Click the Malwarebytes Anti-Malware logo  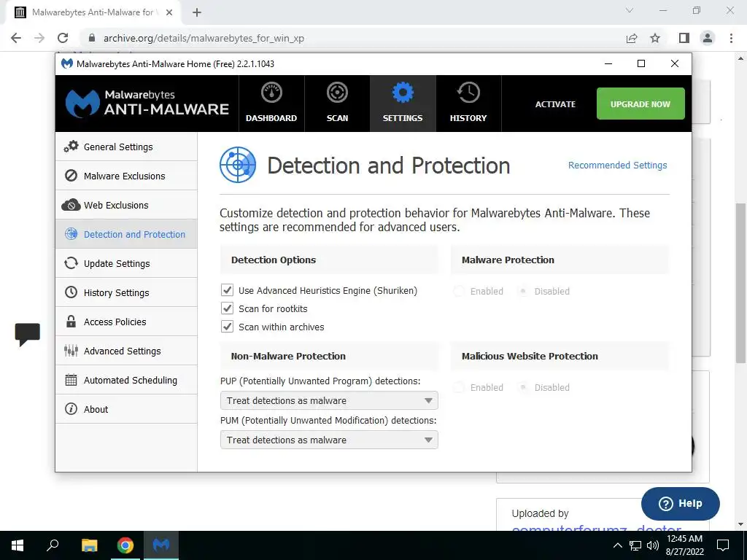147,104
